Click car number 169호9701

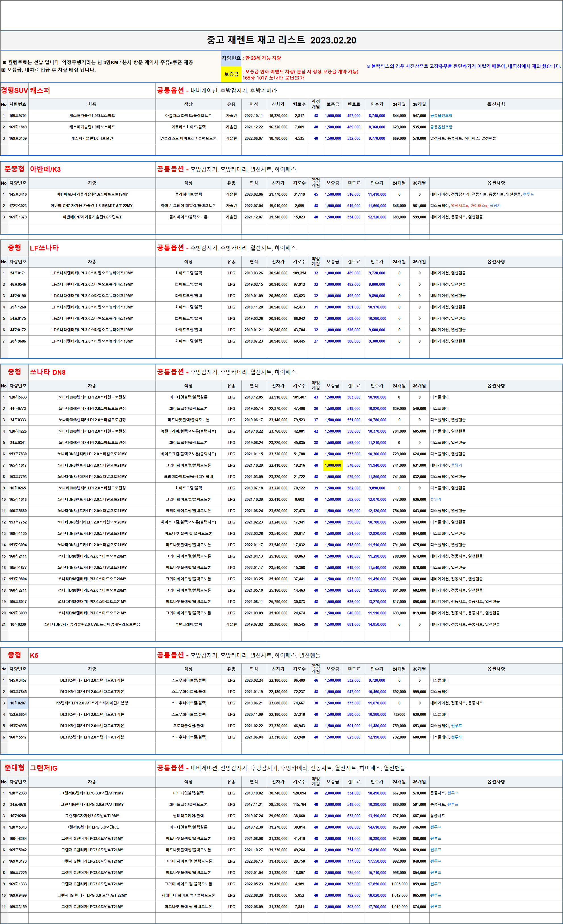point(18,116)
